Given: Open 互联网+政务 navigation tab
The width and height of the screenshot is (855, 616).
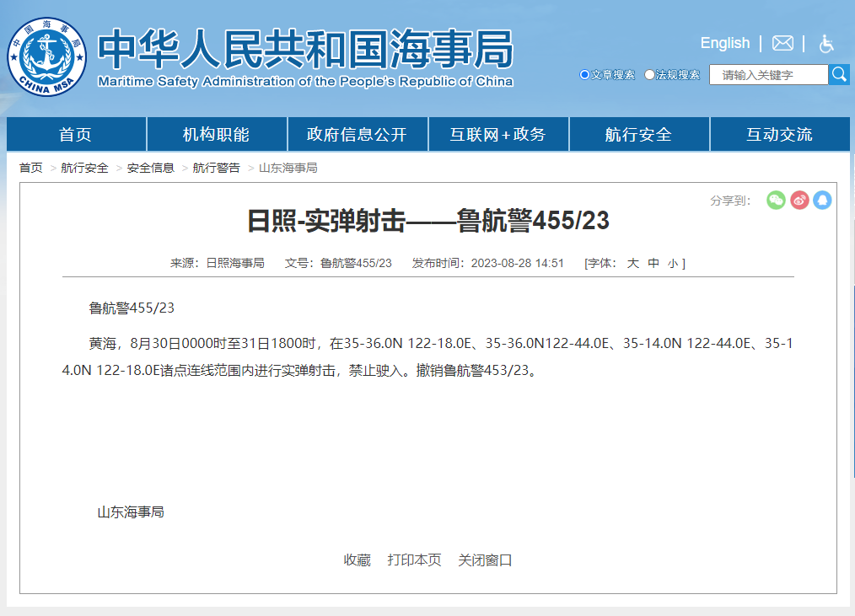Looking at the screenshot, I should (x=497, y=134).
